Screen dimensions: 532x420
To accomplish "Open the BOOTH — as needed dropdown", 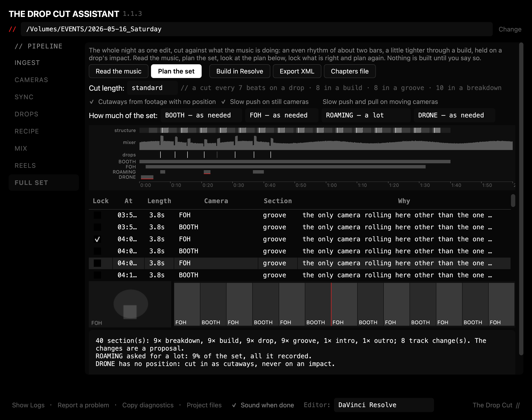I will tap(201, 115).
